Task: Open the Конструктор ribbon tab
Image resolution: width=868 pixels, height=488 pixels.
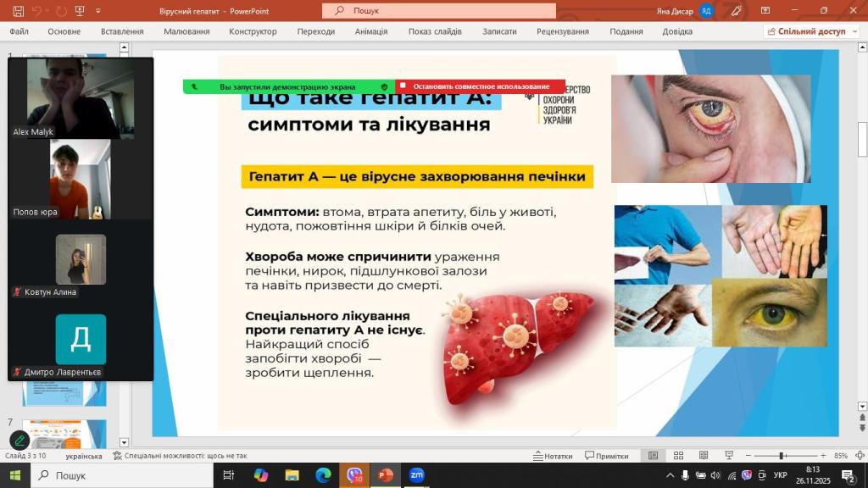Action: coord(253,31)
